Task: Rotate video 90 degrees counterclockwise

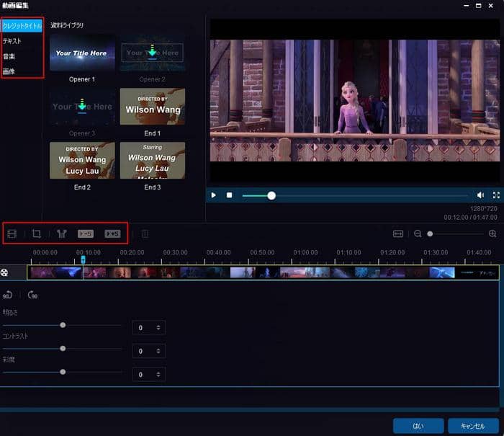Action: point(8,295)
